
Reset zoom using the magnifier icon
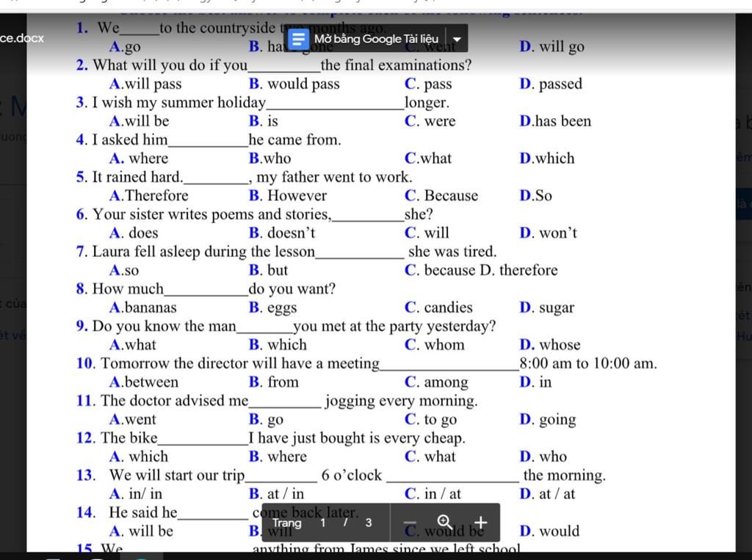444,522
